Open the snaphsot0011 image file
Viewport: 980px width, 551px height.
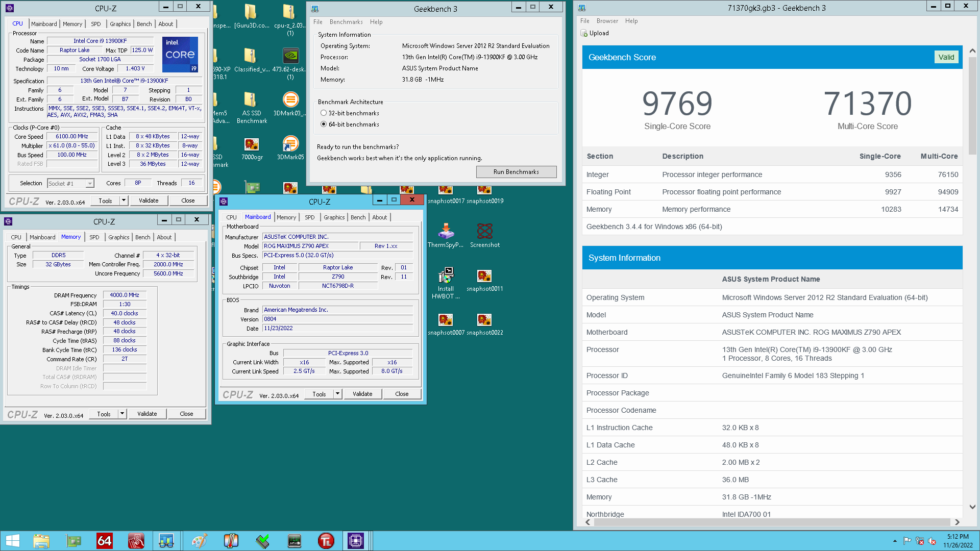click(x=484, y=280)
